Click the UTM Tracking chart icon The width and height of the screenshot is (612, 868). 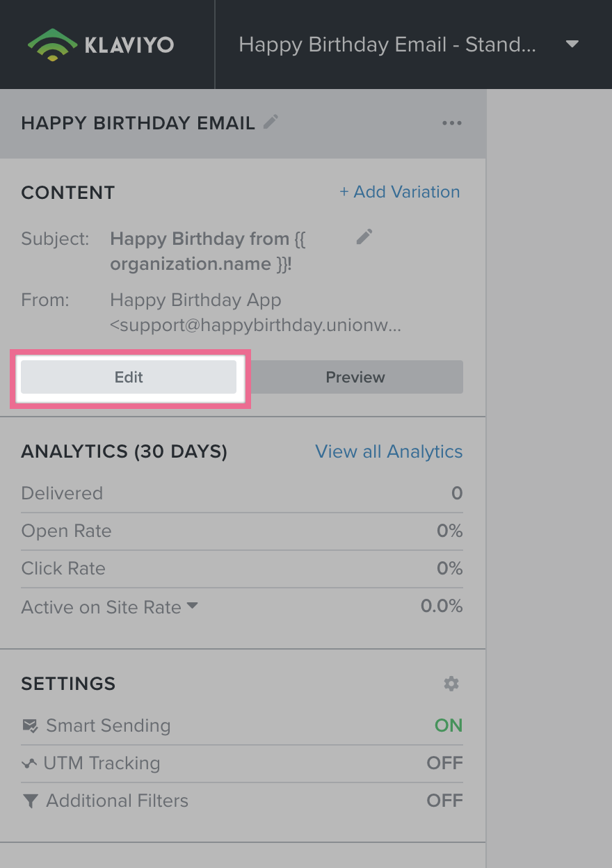click(x=29, y=764)
